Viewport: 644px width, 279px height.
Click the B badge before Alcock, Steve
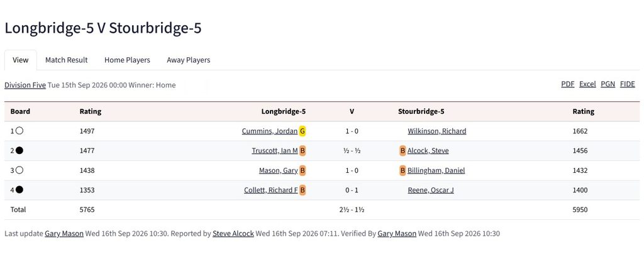coord(402,151)
